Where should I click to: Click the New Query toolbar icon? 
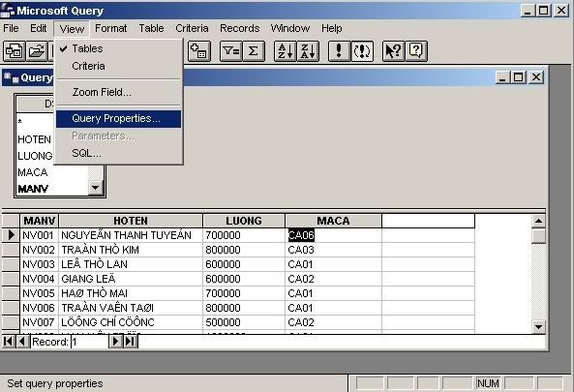tap(15, 51)
